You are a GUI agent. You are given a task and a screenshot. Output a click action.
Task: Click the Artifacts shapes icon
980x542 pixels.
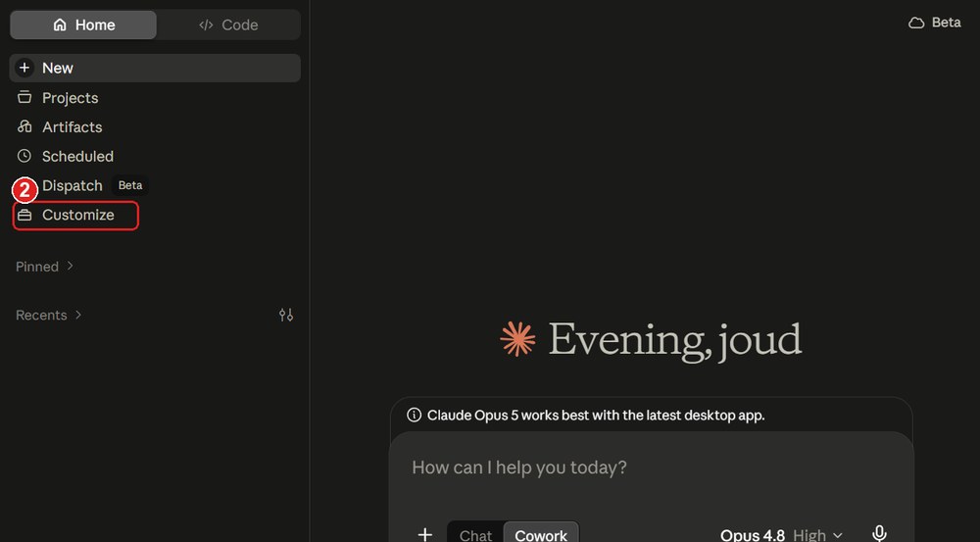[24, 126]
